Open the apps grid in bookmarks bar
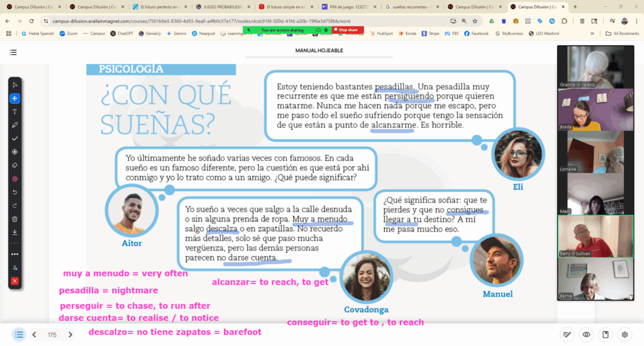644x346 pixels. click(x=9, y=34)
